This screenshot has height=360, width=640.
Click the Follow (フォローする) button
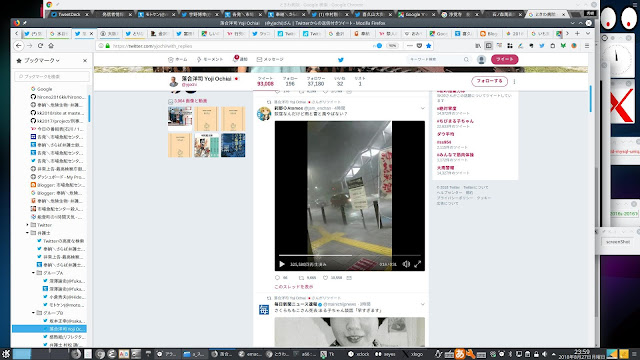pos(489,81)
